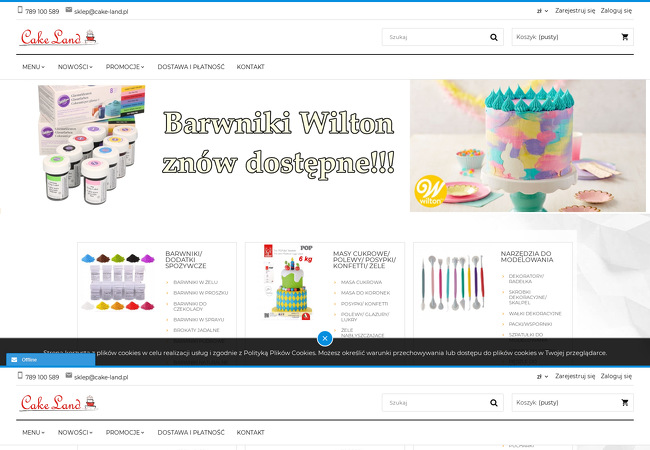Click the cart icon in the lower duplicated header
This screenshot has height=450, width=650.
coord(625,402)
